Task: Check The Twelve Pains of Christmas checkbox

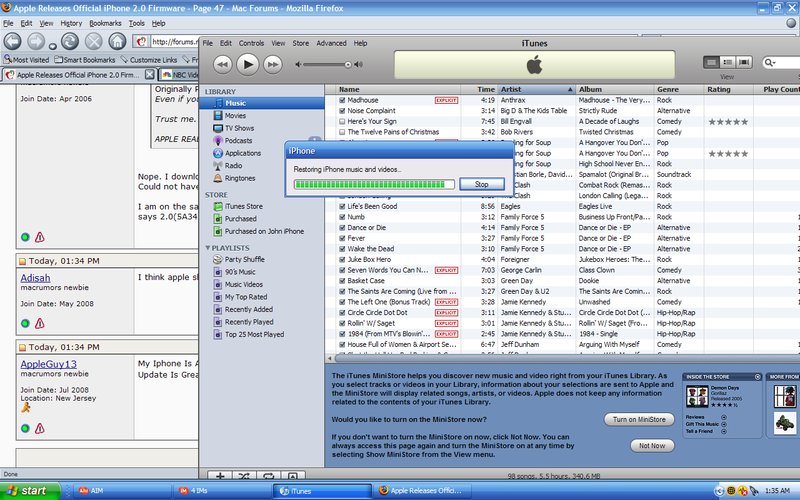Action: 342,132
